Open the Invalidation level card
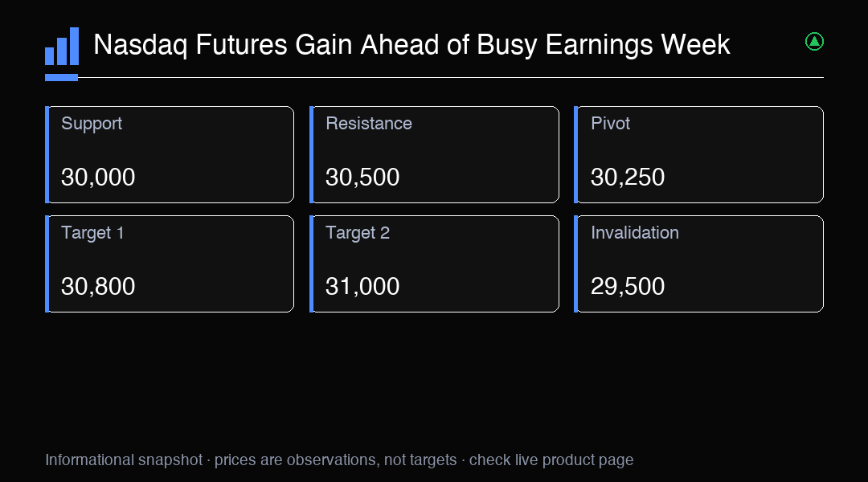This screenshot has height=482, width=868. (x=698, y=264)
